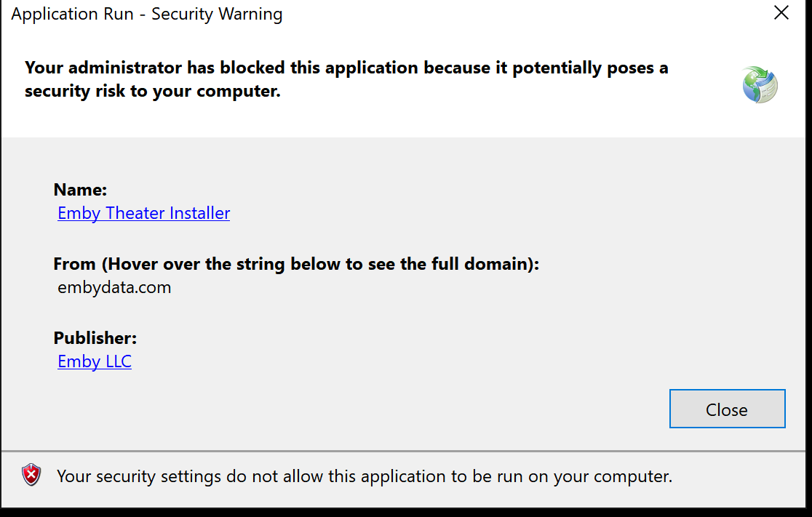Click the embydata.com domain text

pyautogui.click(x=114, y=287)
